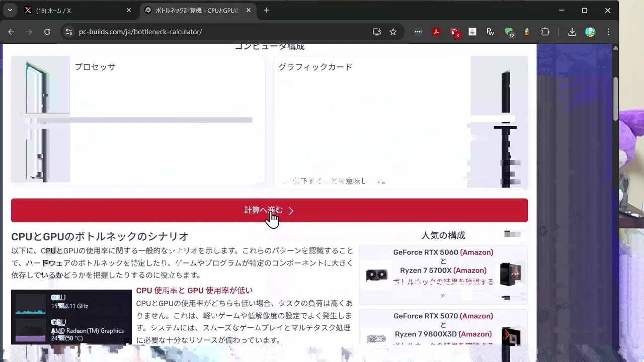Click the graphics card image in グラフィックカード card
Screen dimensions: 644x362
click(x=499, y=122)
